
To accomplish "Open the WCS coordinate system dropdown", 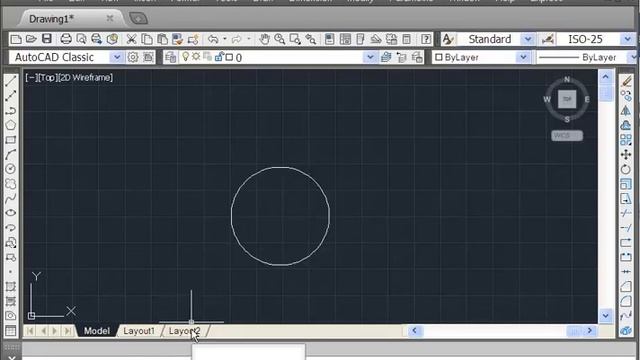I will (x=567, y=136).
